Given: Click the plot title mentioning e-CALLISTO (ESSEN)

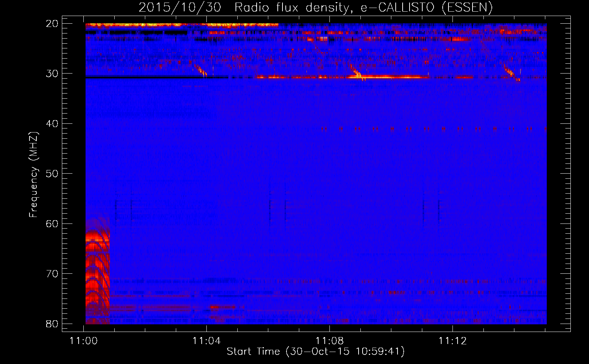Looking at the screenshot, I should pyautogui.click(x=316, y=8).
